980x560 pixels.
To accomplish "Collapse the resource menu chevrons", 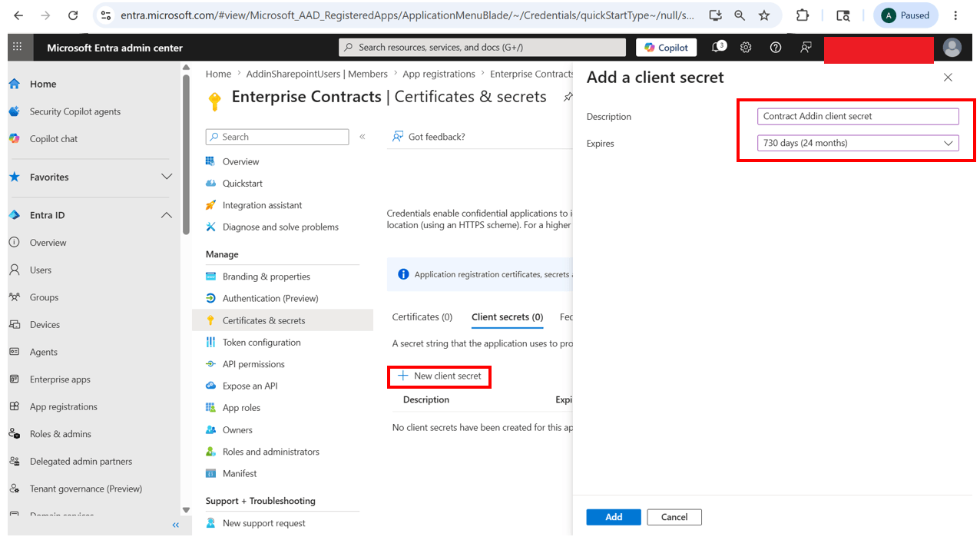I will 363,137.
